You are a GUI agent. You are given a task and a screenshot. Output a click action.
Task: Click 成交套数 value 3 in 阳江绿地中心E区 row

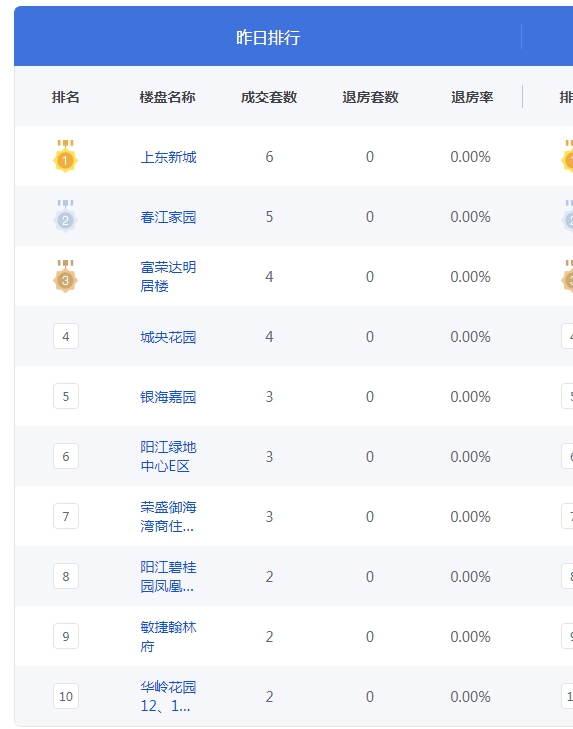coord(269,457)
